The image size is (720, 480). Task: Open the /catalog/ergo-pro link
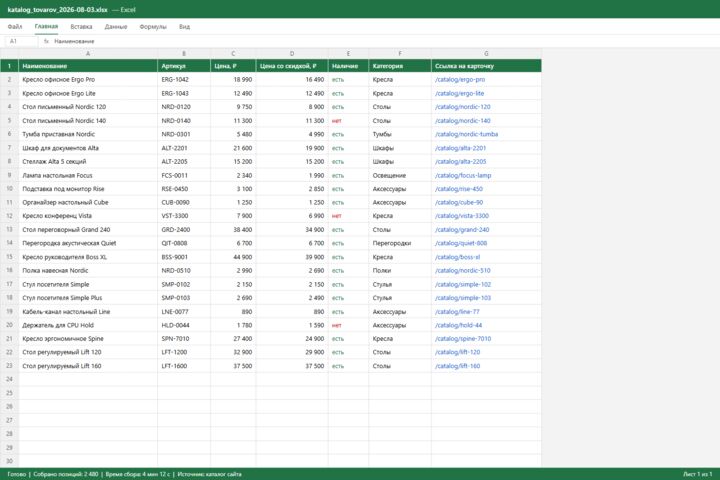pos(460,79)
